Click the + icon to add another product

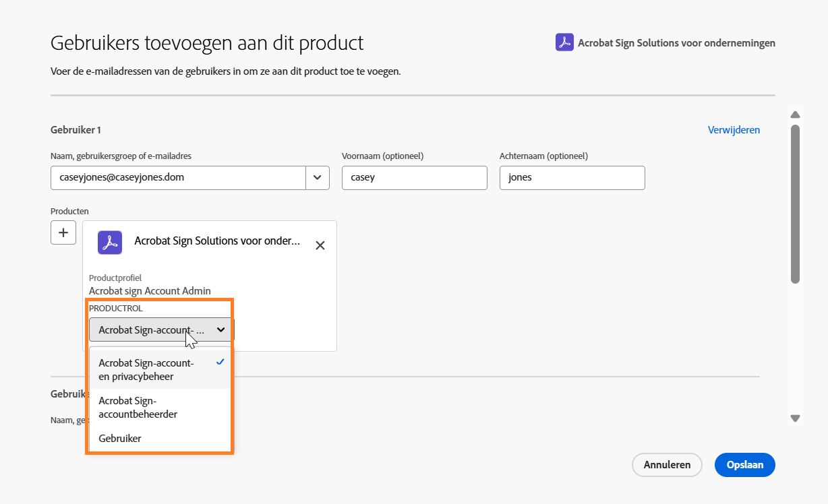pyautogui.click(x=63, y=232)
